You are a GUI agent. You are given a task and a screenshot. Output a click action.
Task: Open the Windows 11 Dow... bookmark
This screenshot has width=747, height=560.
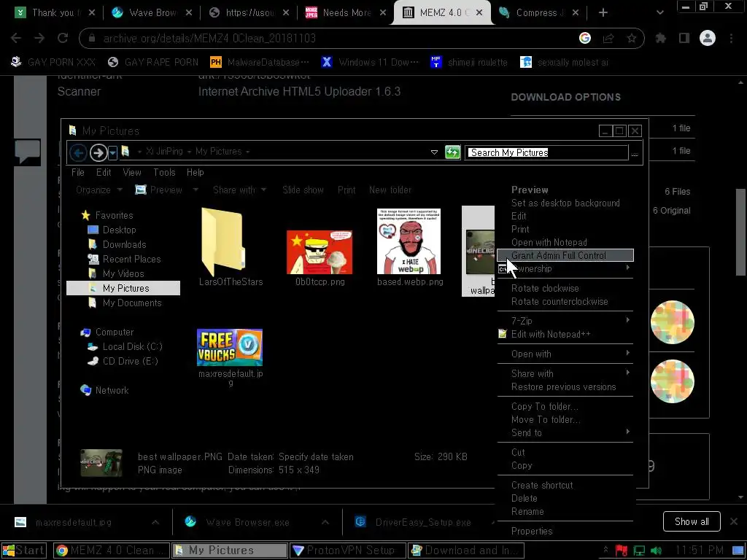tap(370, 62)
